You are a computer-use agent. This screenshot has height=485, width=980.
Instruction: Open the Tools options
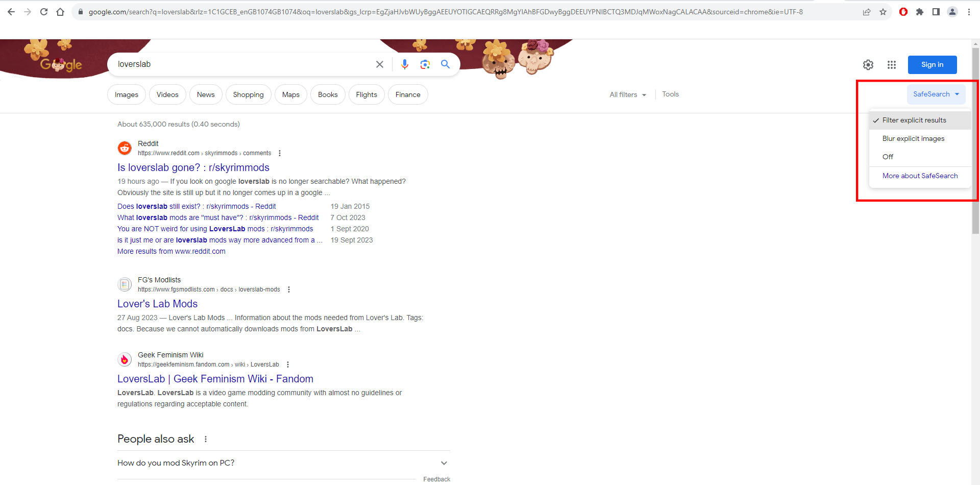670,94
